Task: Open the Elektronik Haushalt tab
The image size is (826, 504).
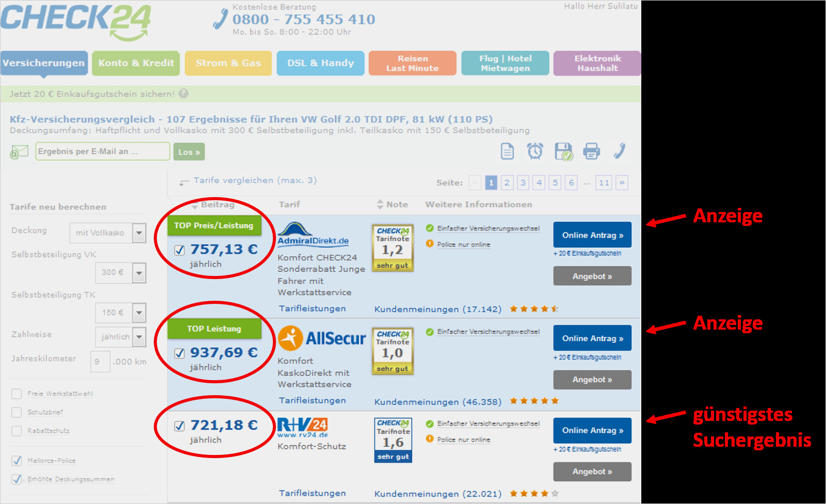Action: pos(597,63)
